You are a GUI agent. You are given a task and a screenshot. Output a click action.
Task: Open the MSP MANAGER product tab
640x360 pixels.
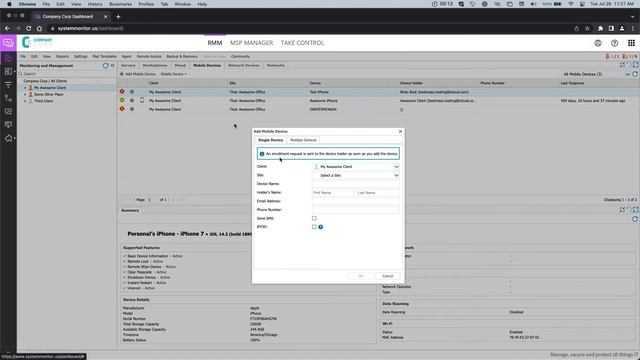tap(251, 43)
